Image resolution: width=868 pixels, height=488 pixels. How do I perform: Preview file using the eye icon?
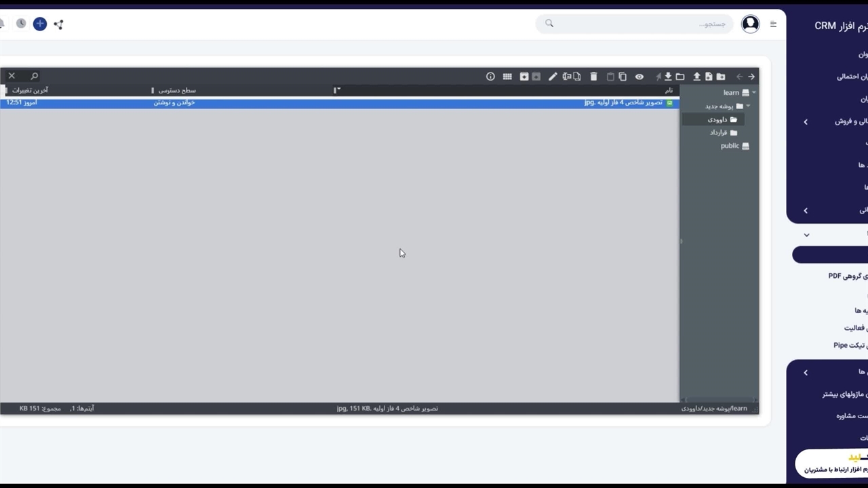tap(639, 77)
